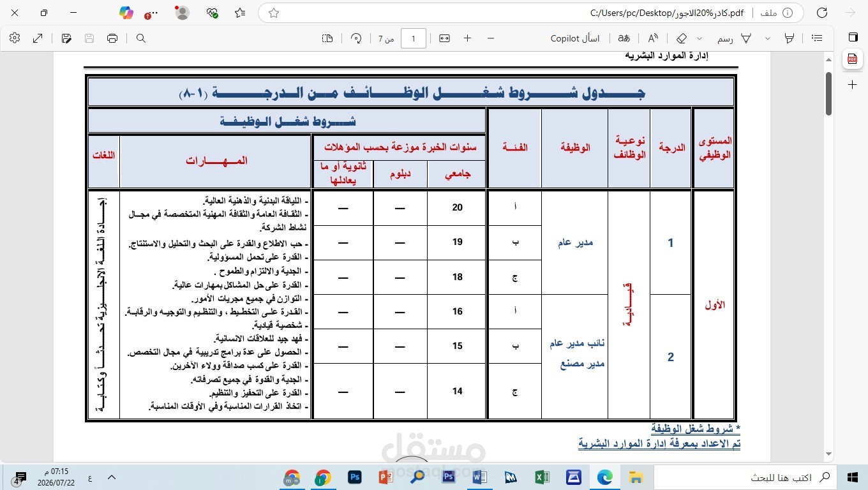The image size is (868, 490).
Task: Start Read Aloud for the PDF
Action: [x=653, y=38]
